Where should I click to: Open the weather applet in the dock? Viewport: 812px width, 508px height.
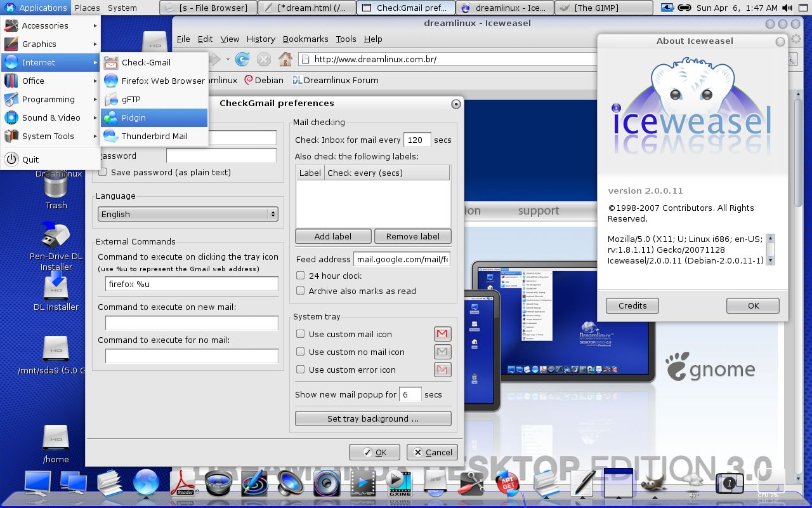693,485
